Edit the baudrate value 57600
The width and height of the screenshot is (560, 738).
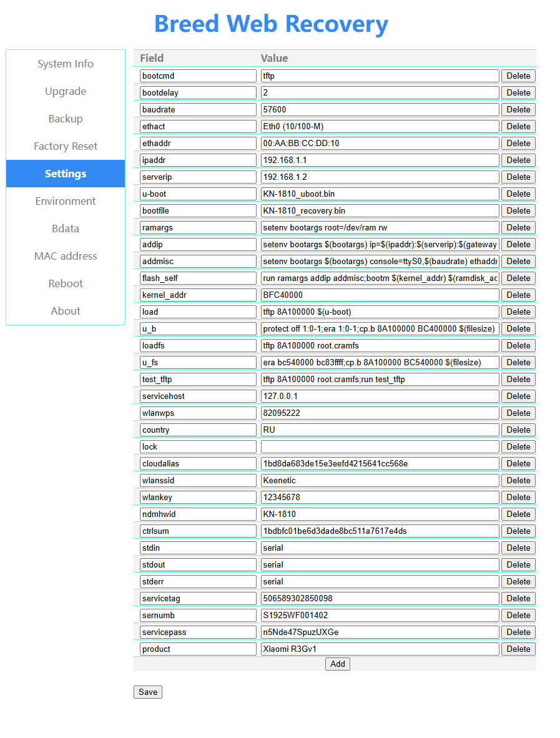pyautogui.click(x=380, y=110)
